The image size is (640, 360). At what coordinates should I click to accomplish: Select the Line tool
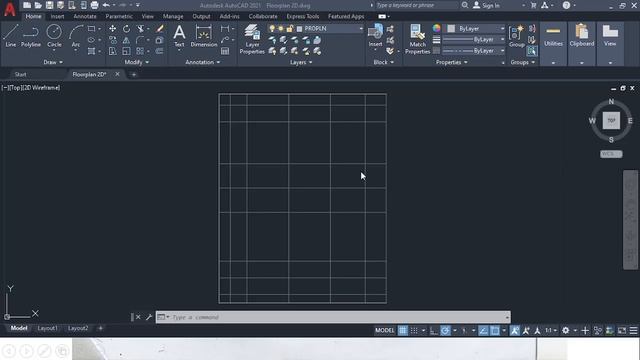coord(11,36)
